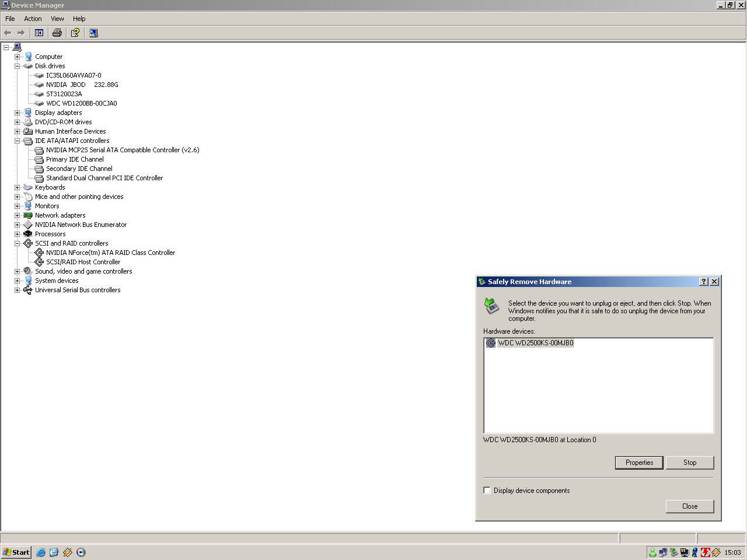This screenshot has height=560, width=747.
Task: Select the WDC WD1200BB-00CJA0 drive
Action: [x=82, y=103]
